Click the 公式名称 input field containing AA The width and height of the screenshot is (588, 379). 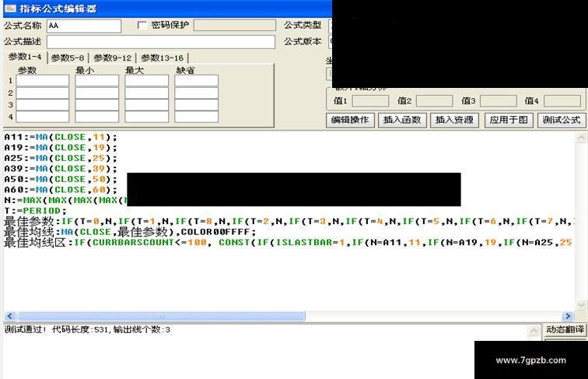tap(84, 26)
